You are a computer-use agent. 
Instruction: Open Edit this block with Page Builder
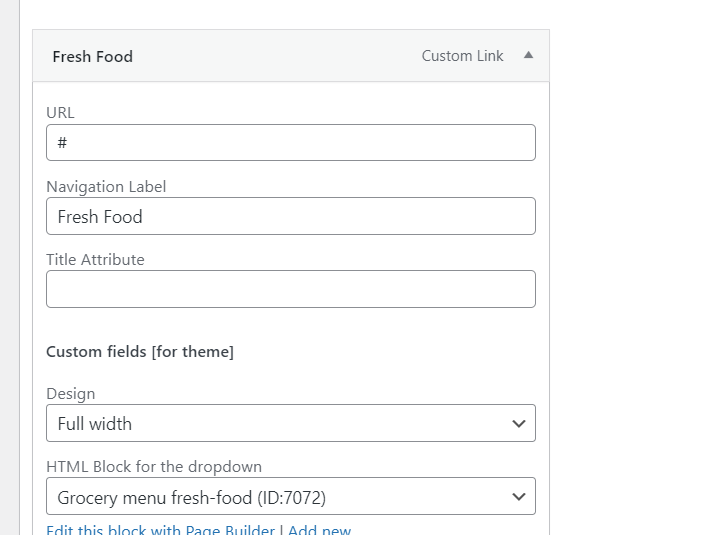(x=160, y=530)
